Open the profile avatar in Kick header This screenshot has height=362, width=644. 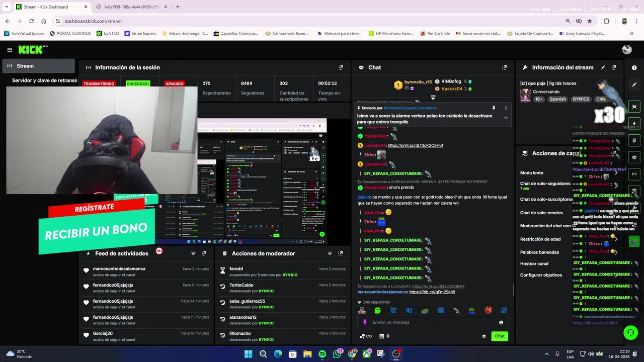click(627, 49)
